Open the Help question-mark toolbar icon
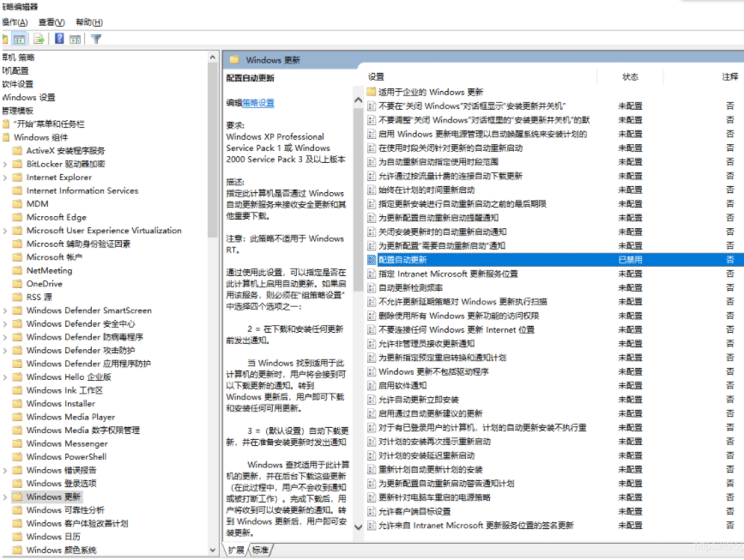 [60, 38]
